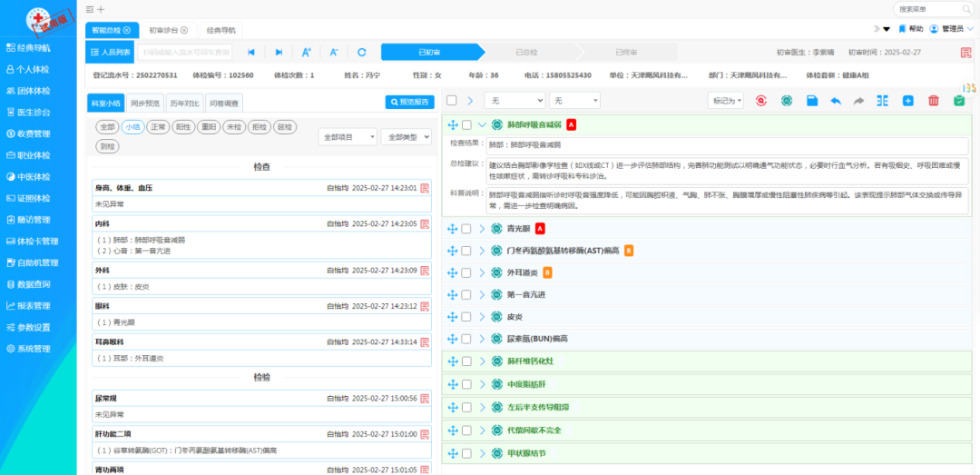Click the 预览报告 button
This screenshot has width=980, height=475.
(x=410, y=103)
